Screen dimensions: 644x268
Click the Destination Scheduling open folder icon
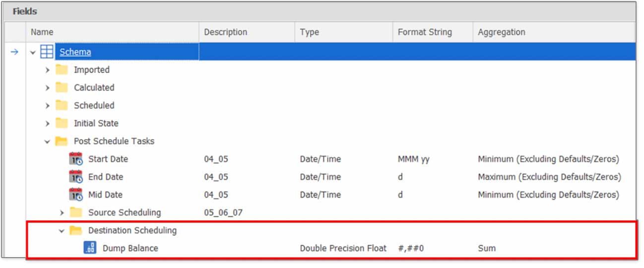pyautogui.click(x=75, y=230)
